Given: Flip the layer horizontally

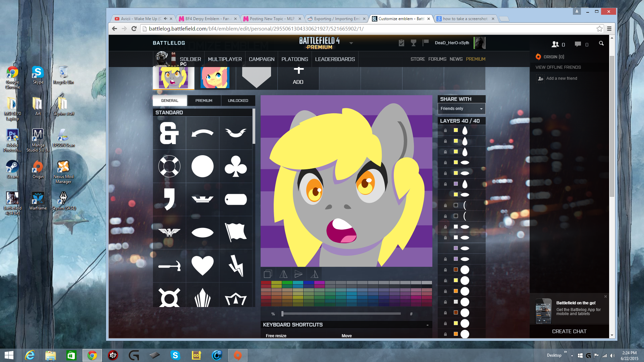Looking at the screenshot, I should tap(283, 274).
